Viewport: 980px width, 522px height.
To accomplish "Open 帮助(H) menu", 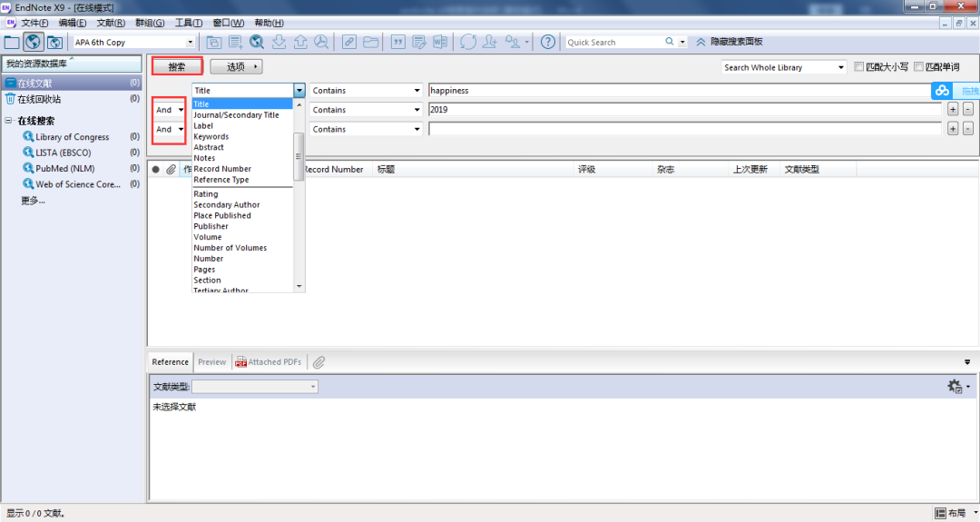I will pos(269,23).
